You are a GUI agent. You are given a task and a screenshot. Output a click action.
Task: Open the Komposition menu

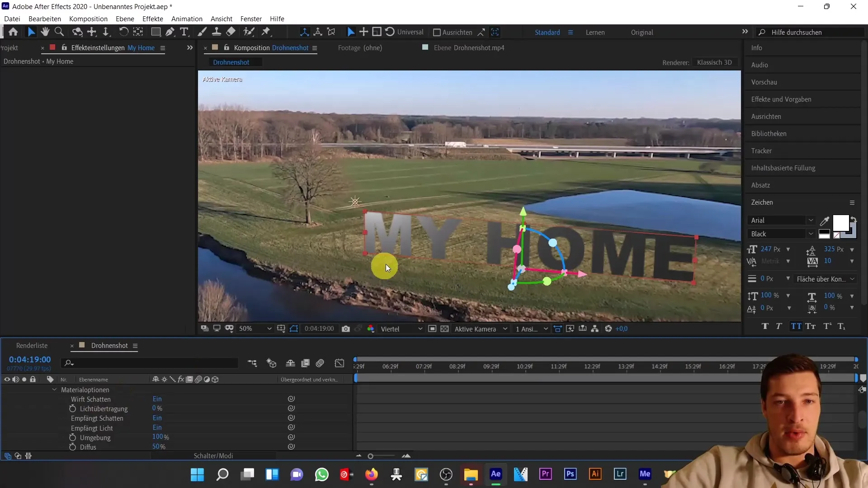(x=88, y=19)
